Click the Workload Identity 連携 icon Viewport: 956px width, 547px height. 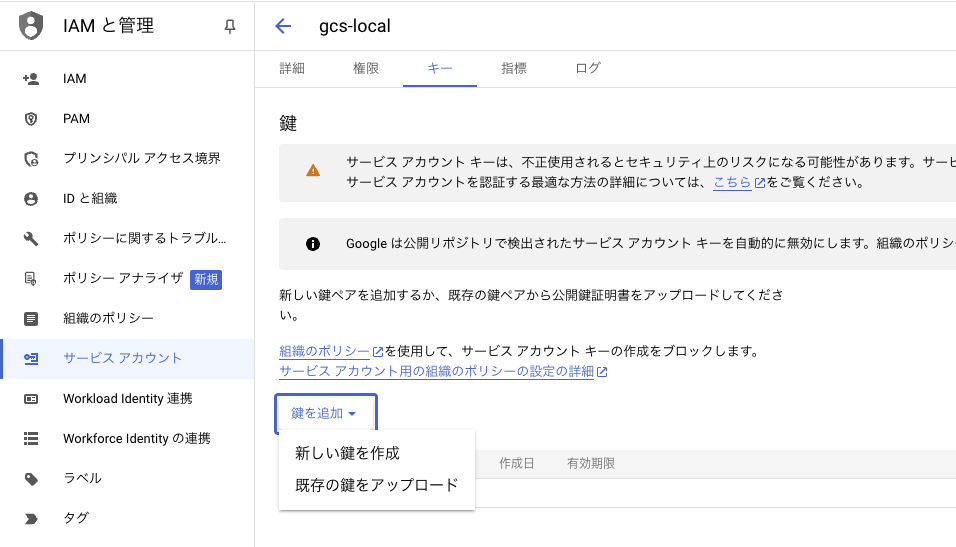point(31,399)
